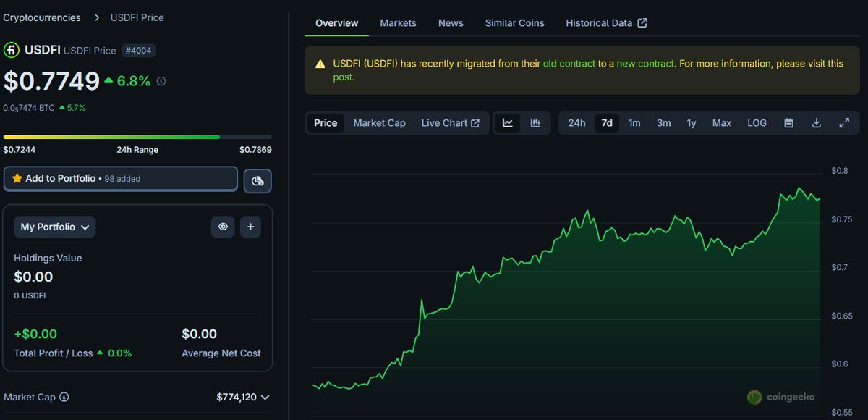Switch to the Markets tab
This screenshot has height=420, width=868.
[398, 23]
